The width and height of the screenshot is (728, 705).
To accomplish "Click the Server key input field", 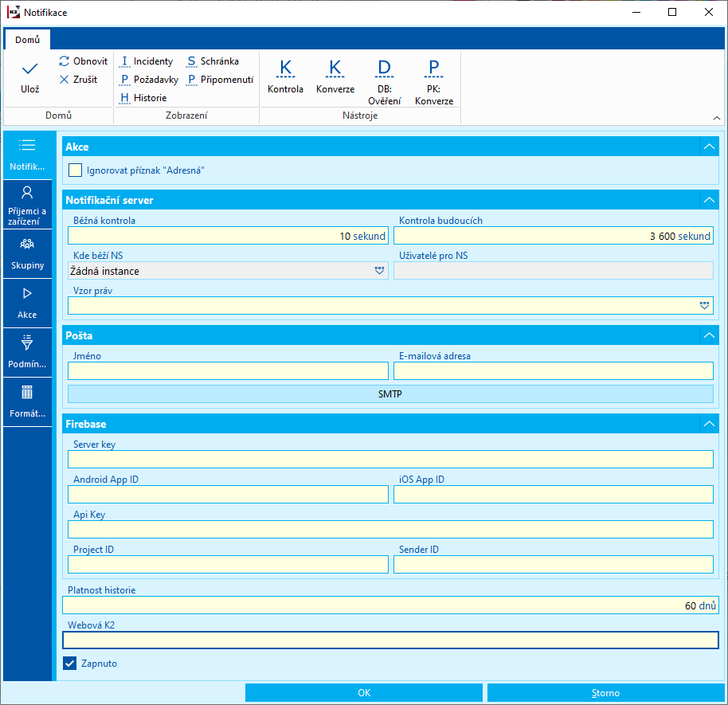I will (390, 459).
